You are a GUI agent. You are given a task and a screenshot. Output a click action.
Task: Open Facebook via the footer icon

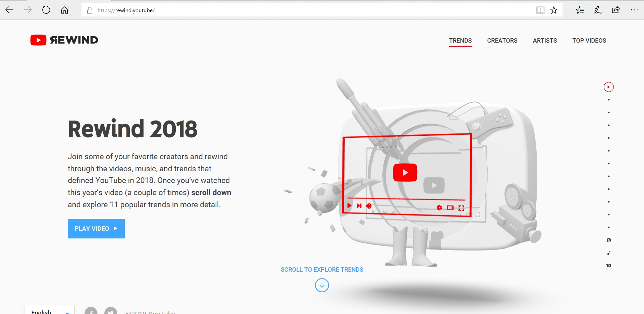[91, 311]
